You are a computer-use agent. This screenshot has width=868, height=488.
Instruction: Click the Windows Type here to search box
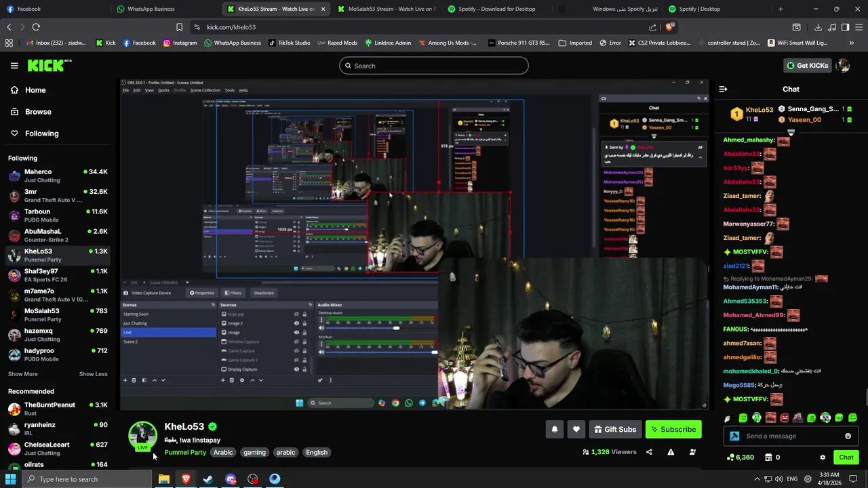click(x=86, y=479)
